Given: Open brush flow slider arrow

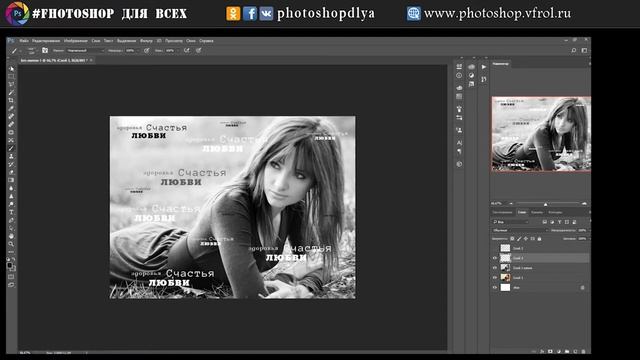Looking at the screenshot, I should pos(178,50).
